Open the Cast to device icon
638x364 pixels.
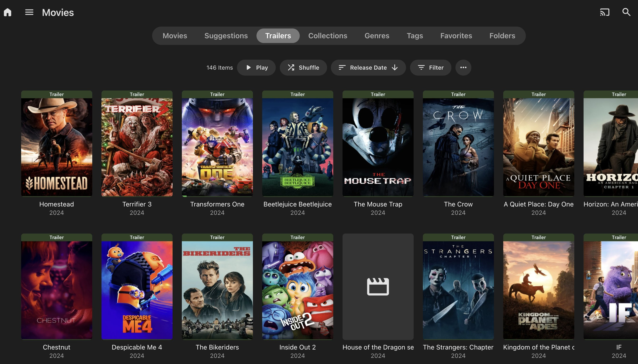[604, 12]
